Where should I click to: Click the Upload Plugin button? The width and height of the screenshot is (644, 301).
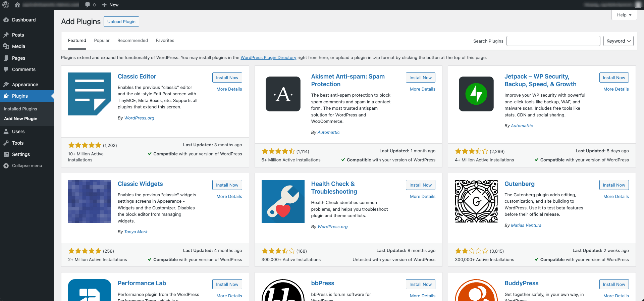[121, 21]
